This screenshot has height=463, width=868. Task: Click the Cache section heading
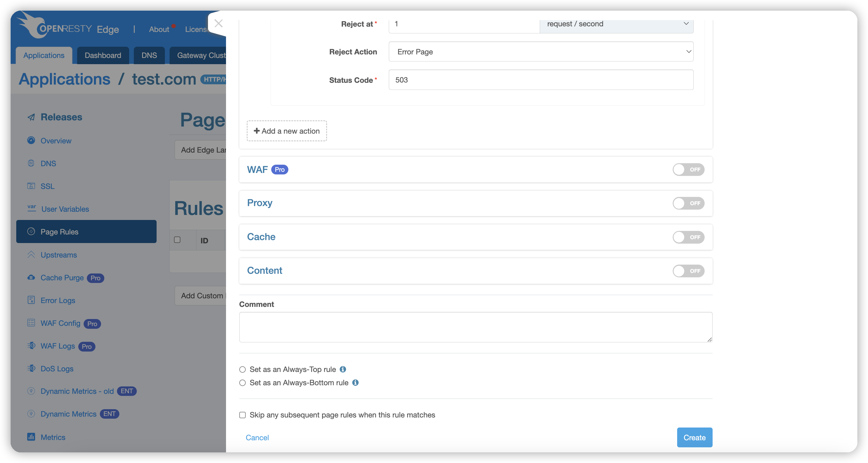261,237
